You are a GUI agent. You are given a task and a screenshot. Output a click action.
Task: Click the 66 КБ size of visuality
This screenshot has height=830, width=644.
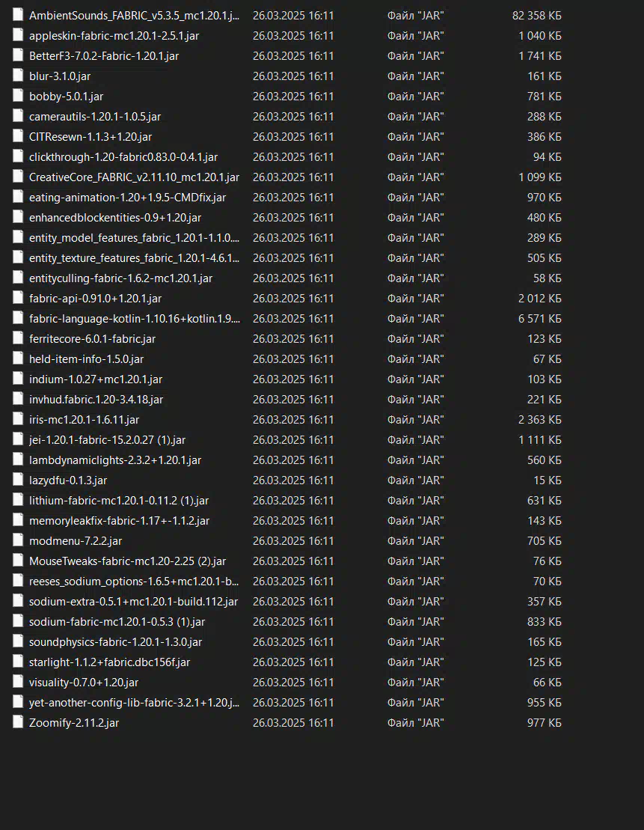(548, 683)
